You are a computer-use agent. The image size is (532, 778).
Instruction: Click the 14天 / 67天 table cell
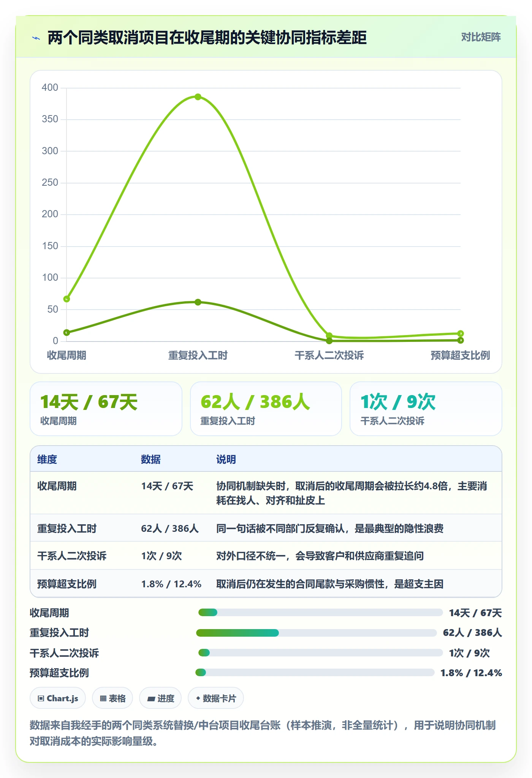pos(167,486)
